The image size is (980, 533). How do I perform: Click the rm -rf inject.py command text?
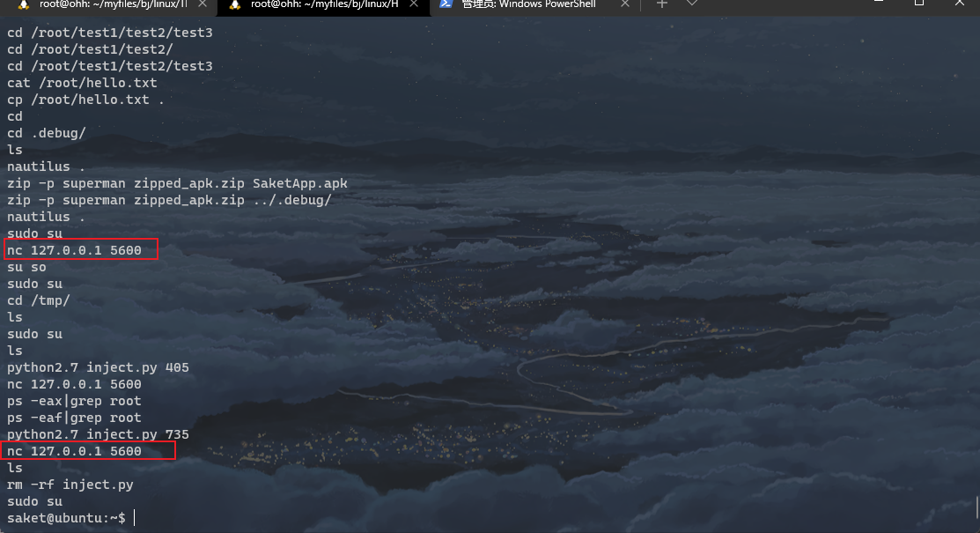70,484
